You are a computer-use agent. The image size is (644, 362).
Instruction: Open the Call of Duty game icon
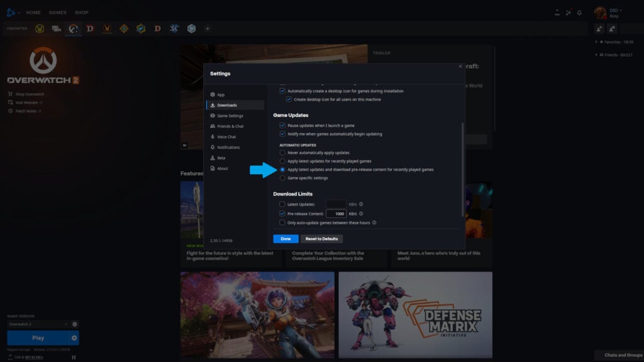point(55,28)
